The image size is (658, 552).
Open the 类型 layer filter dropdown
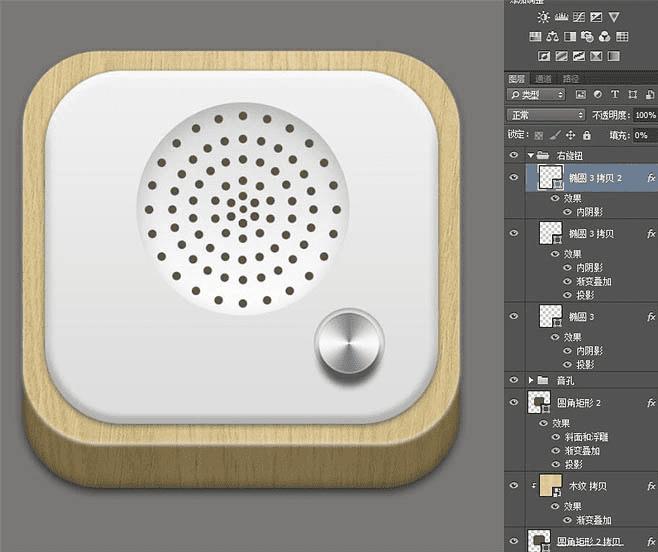536,94
